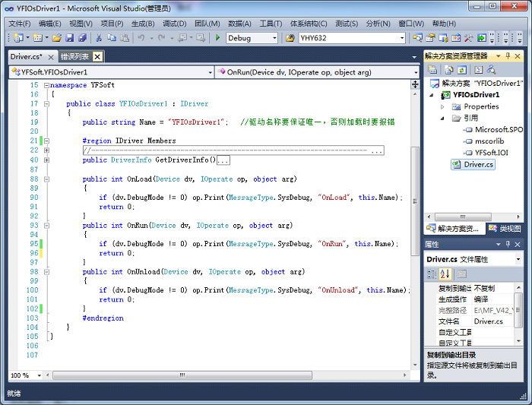Collapse the OnLoad method outline
Screen dimensions: 532x405
point(46,179)
